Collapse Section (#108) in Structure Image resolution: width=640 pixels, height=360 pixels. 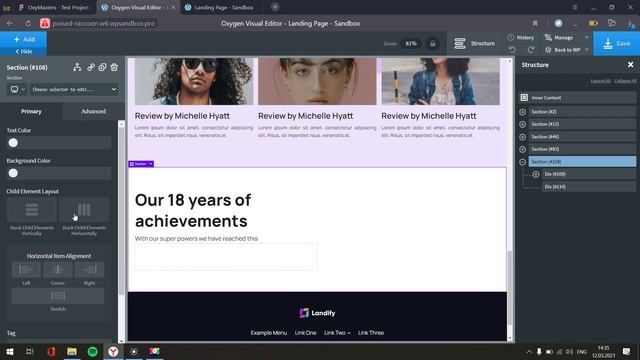pyautogui.click(x=522, y=162)
